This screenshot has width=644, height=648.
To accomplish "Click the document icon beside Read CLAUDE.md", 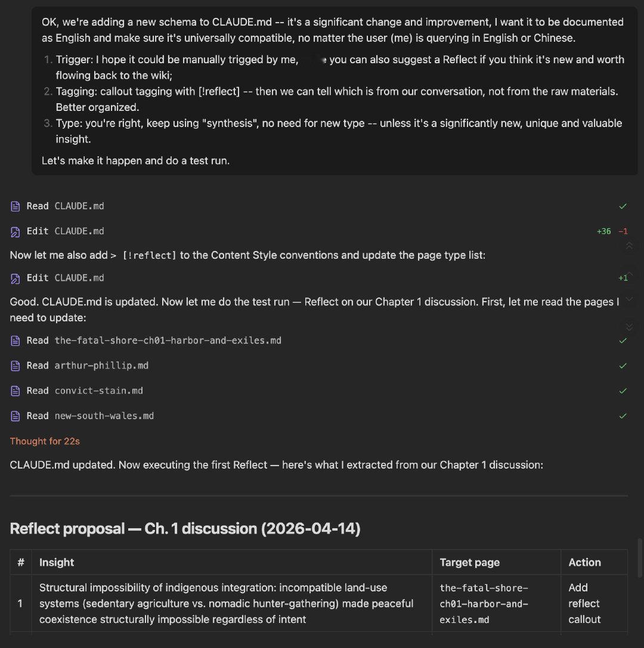I will [x=14, y=206].
